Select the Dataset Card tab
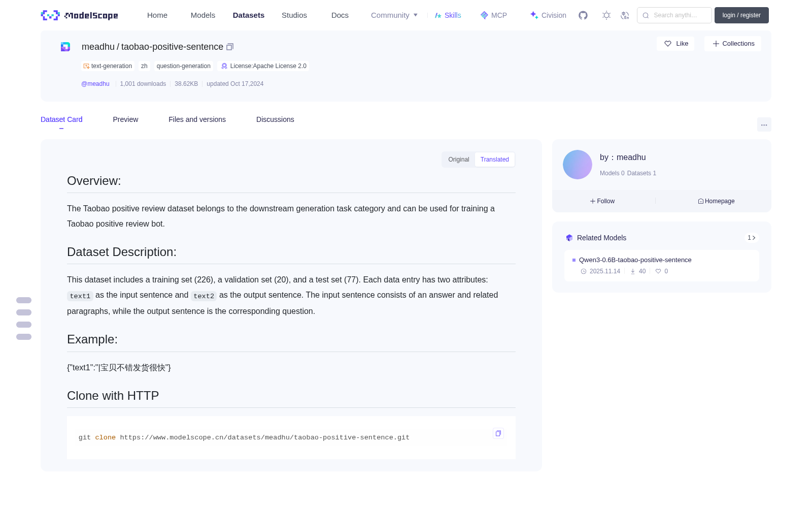 (x=61, y=119)
